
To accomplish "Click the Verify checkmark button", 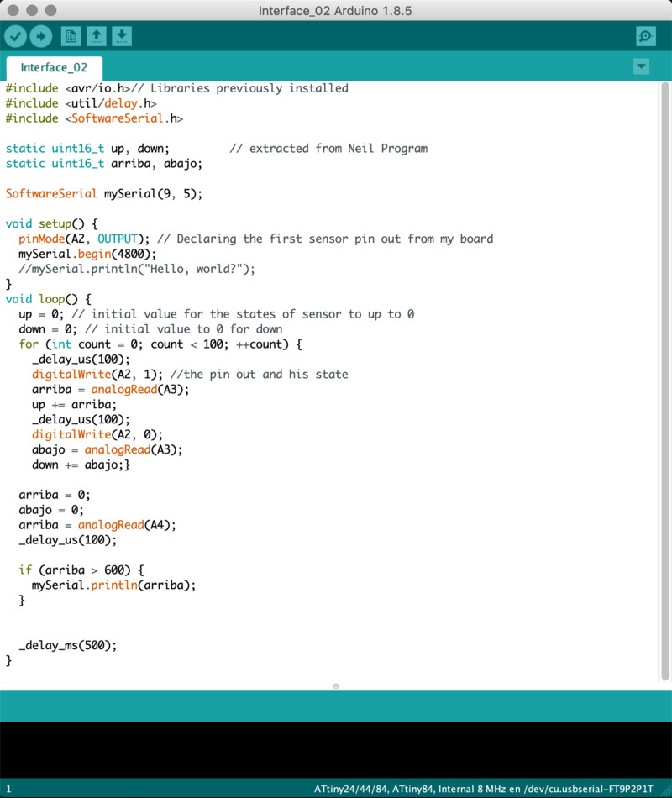I will [x=16, y=36].
